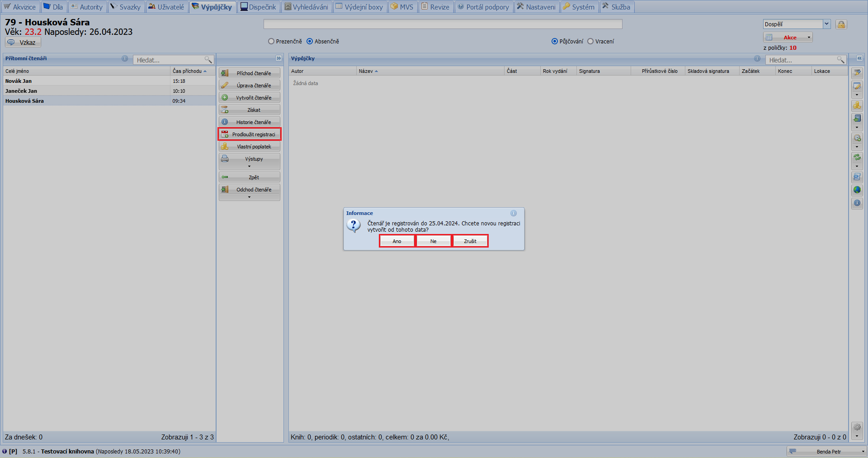Image resolution: width=868 pixels, height=458 pixels.
Task: Collapse the right toolbar with double chevron
Action: pyautogui.click(x=859, y=58)
